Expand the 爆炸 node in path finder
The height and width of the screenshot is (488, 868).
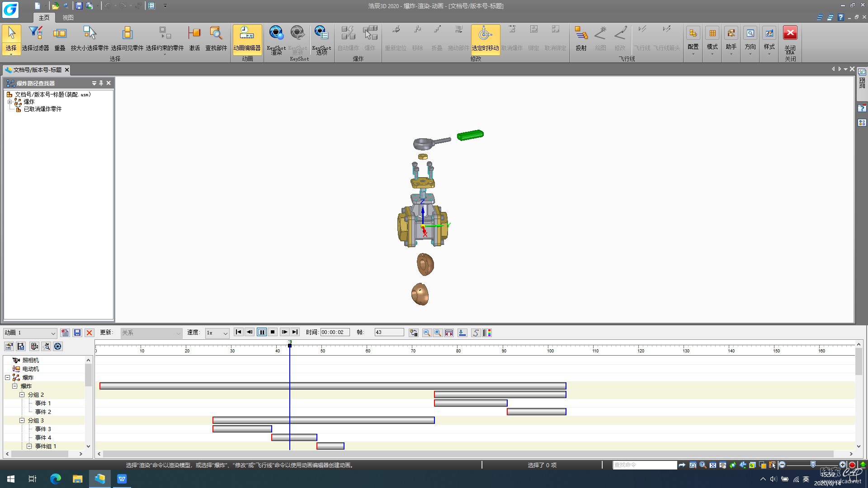coord(9,102)
